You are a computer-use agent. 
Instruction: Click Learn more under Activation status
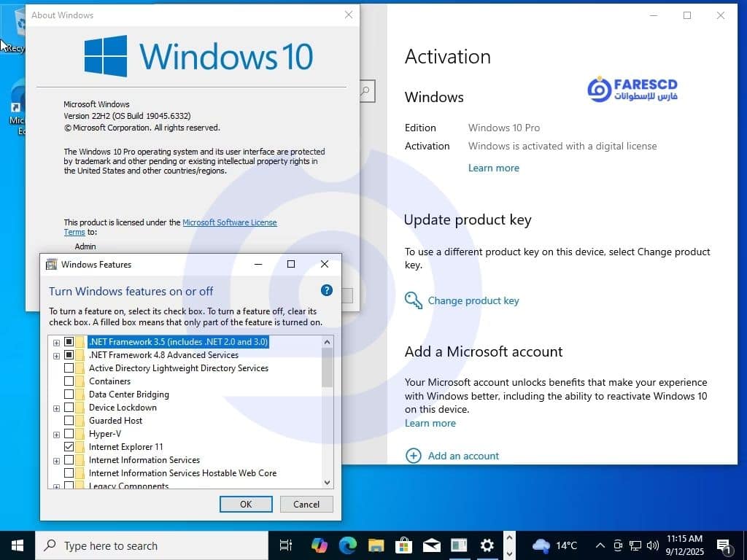494,168
